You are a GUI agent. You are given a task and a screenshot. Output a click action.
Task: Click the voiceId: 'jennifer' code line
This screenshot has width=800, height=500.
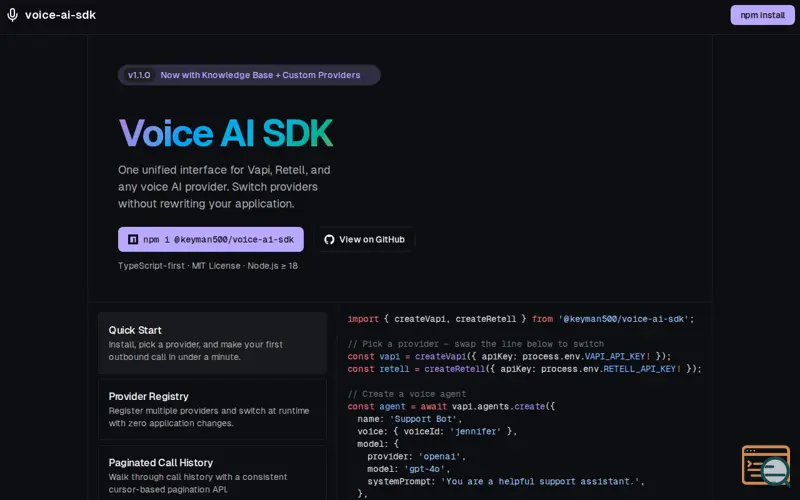[437, 432]
